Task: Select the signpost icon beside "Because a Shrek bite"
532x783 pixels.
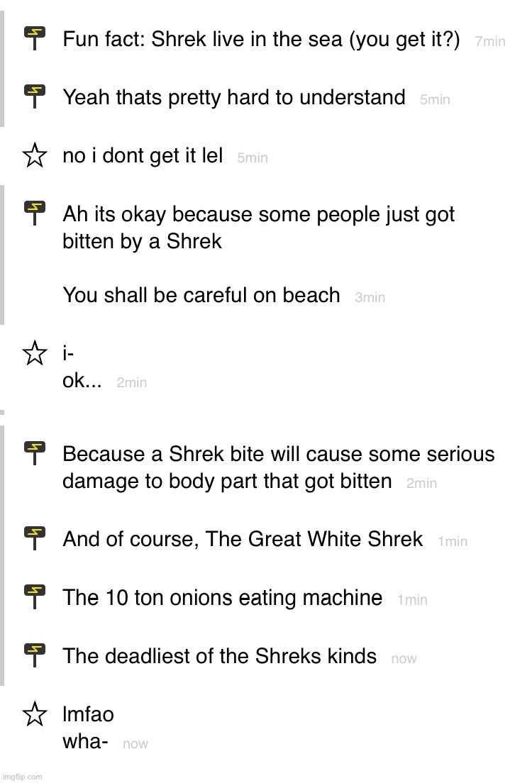Action: point(35,452)
